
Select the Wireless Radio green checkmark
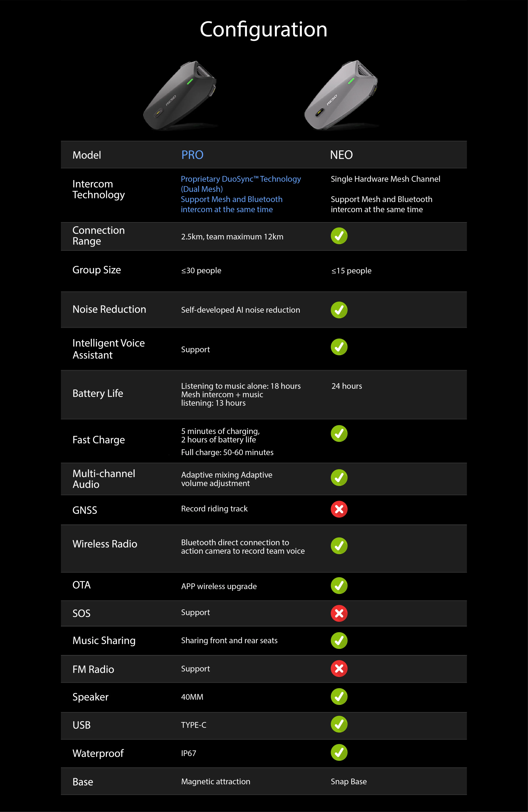tap(339, 546)
